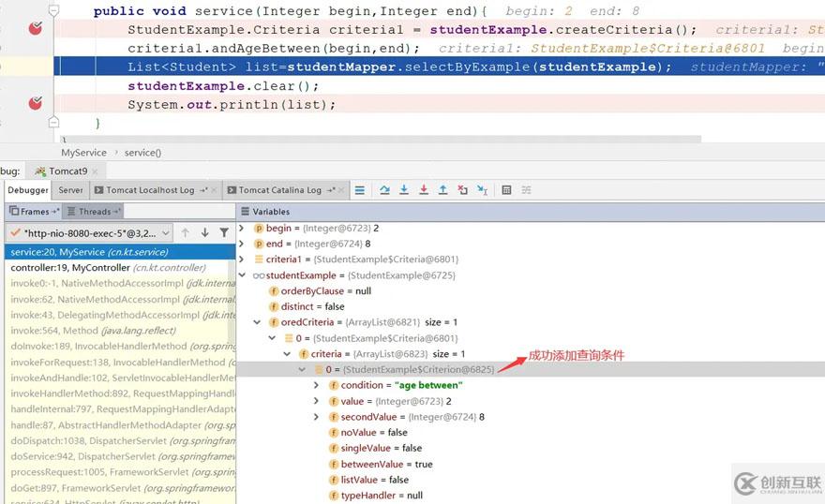The height and width of the screenshot is (504, 825).
Task: Open the Tomcat9 debug session tab
Action: [x=67, y=171]
